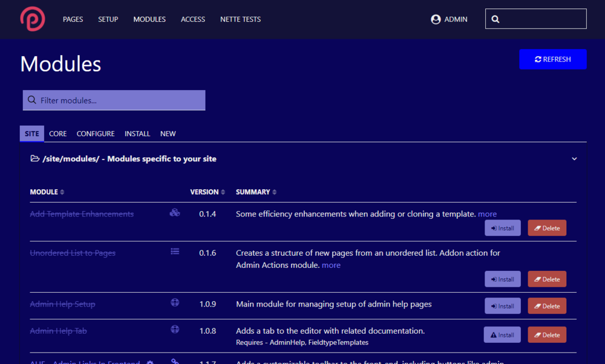
Task: Click the magnifier icon in top search box
Action: [495, 19]
